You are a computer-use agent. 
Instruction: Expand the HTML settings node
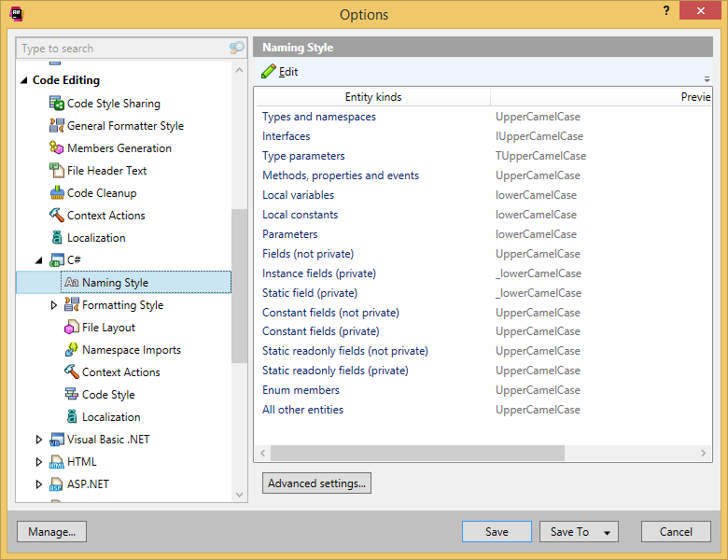click(39, 462)
